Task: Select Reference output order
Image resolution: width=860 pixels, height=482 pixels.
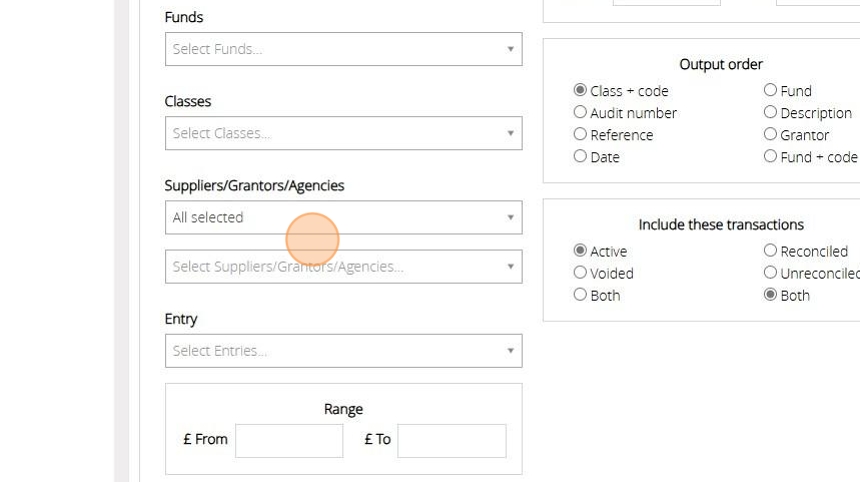Action: pyautogui.click(x=580, y=134)
